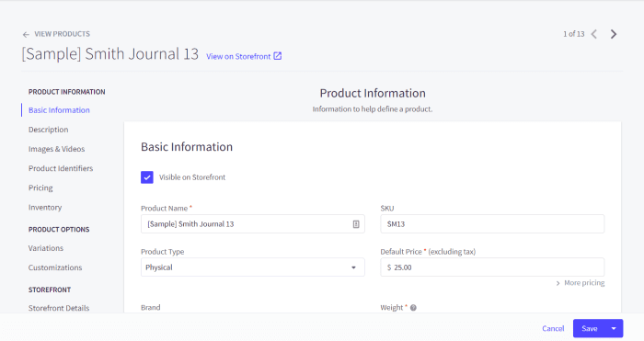
Task: Select Basic Information in sidebar
Action: (59, 110)
